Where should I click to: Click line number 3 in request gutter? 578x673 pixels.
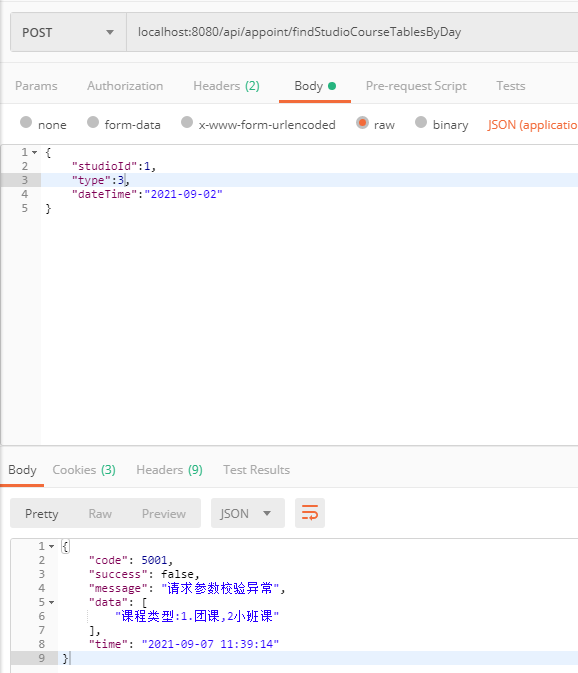(x=24, y=180)
